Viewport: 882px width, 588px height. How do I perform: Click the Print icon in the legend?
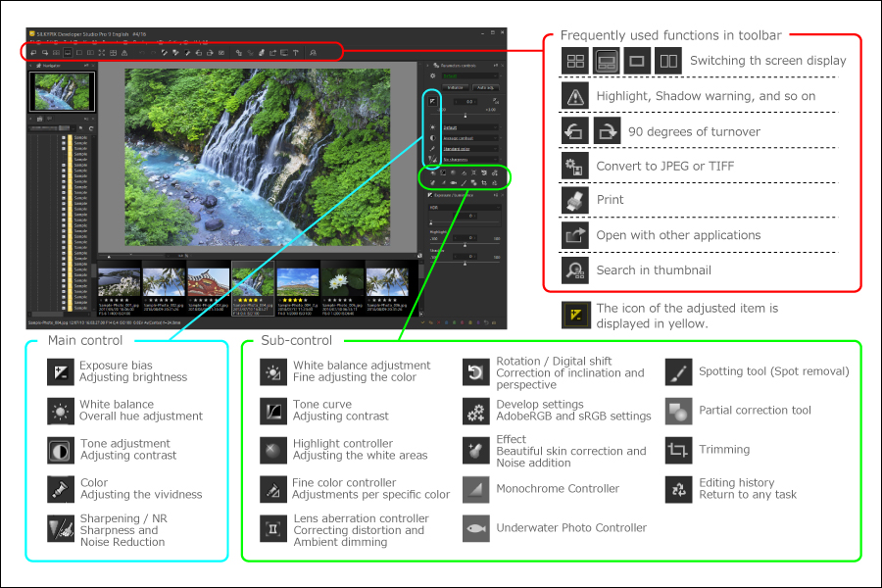click(x=575, y=200)
